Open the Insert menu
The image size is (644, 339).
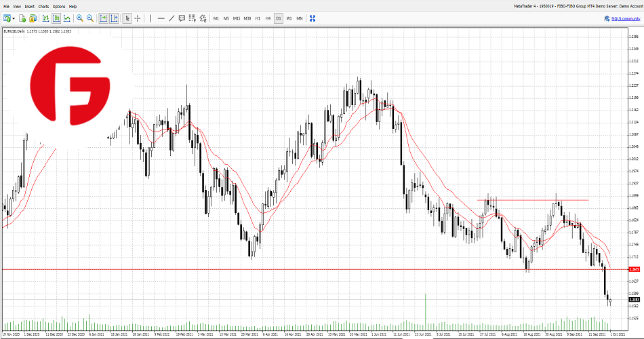point(30,6)
